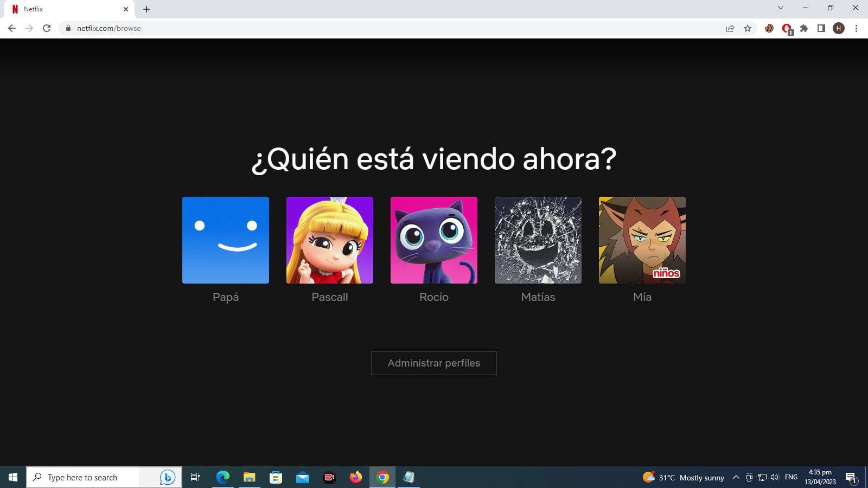The height and width of the screenshot is (488, 868).
Task: Open the notification center
Action: click(x=851, y=478)
